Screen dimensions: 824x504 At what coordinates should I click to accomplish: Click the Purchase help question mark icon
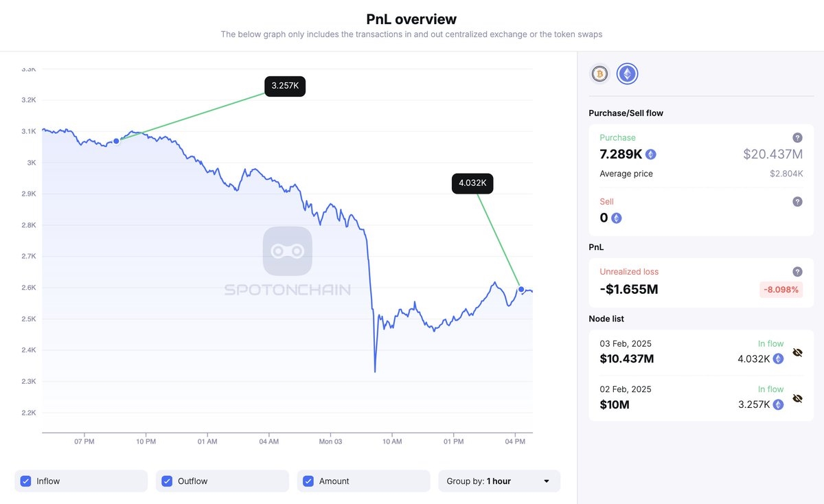[797, 137]
